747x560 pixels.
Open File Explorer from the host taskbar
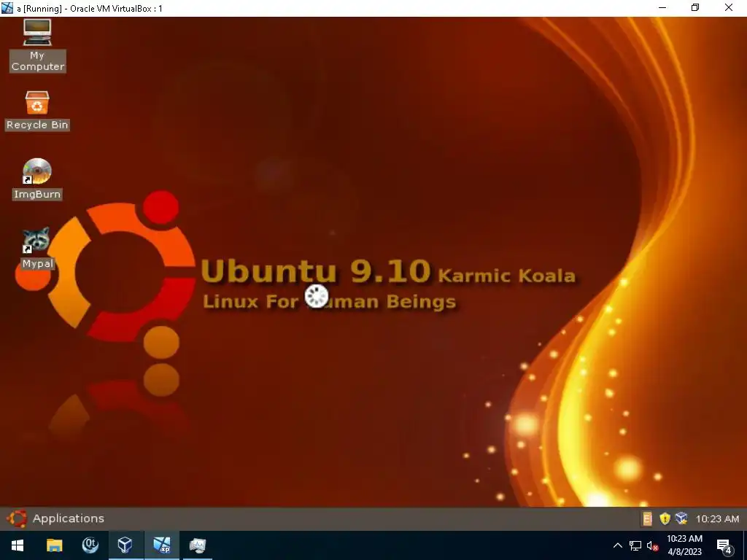[x=54, y=545]
